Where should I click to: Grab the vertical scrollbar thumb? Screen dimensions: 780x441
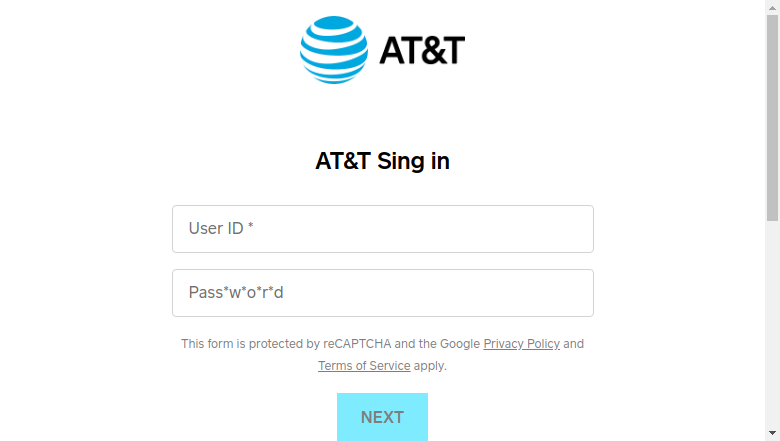(x=772, y=118)
